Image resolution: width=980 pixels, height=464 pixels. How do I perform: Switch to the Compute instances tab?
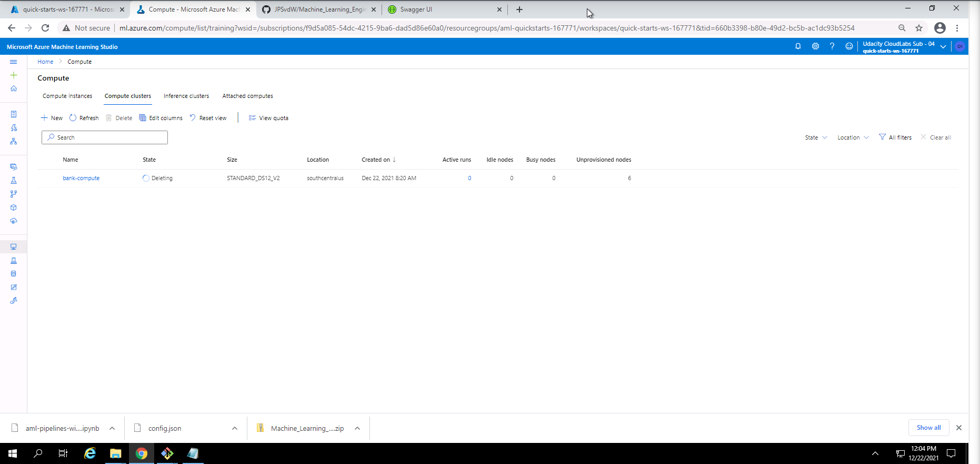click(67, 96)
